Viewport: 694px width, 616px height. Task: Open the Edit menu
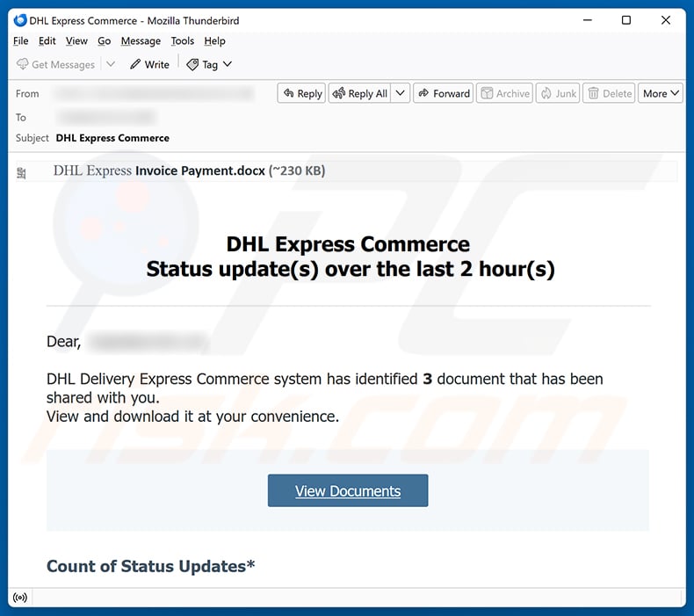click(x=47, y=41)
